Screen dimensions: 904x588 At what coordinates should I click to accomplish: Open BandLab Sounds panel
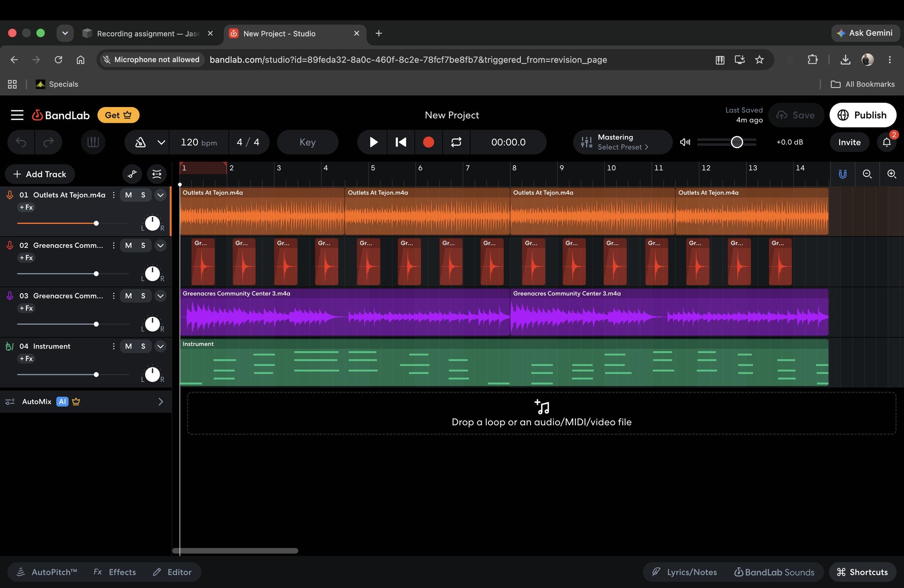(x=774, y=572)
